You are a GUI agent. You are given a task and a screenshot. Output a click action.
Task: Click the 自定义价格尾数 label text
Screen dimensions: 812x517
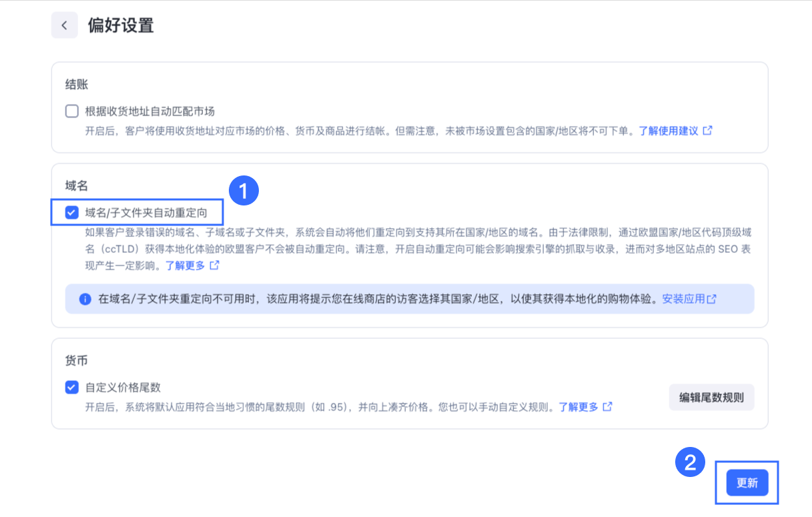pos(123,387)
